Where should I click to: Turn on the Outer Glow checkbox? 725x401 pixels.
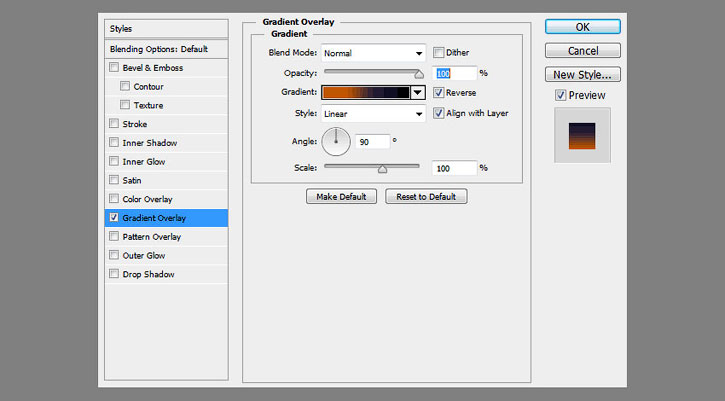pyautogui.click(x=114, y=255)
